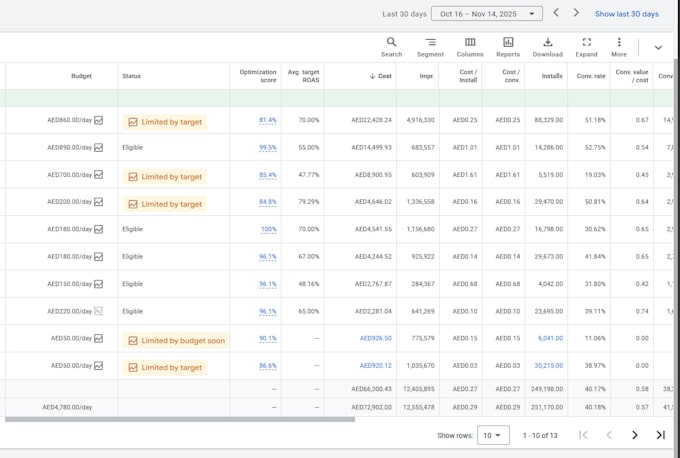Go to the previous date period

(x=556, y=13)
